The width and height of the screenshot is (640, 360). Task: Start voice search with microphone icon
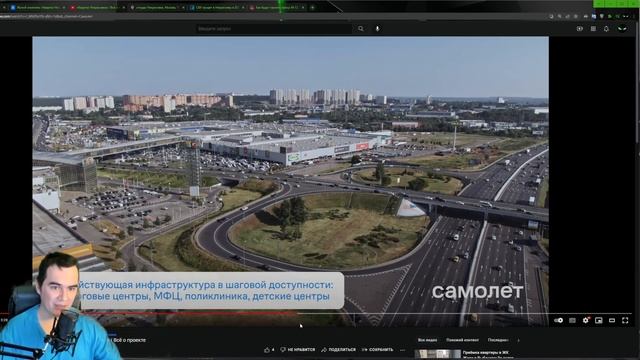point(378,29)
